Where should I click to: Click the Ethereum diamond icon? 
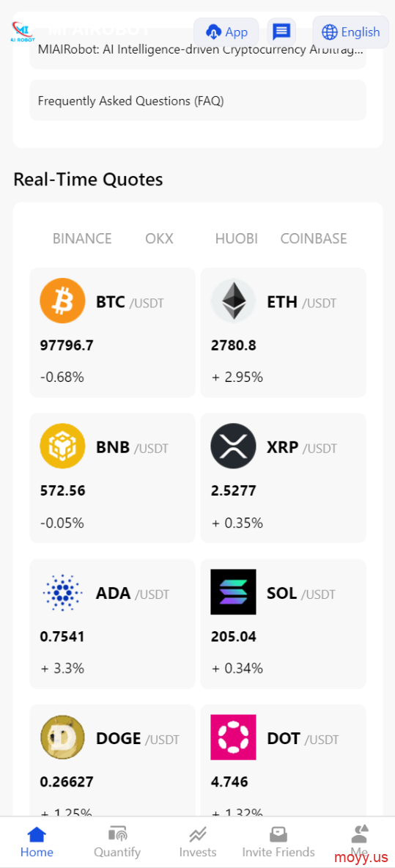[234, 301]
